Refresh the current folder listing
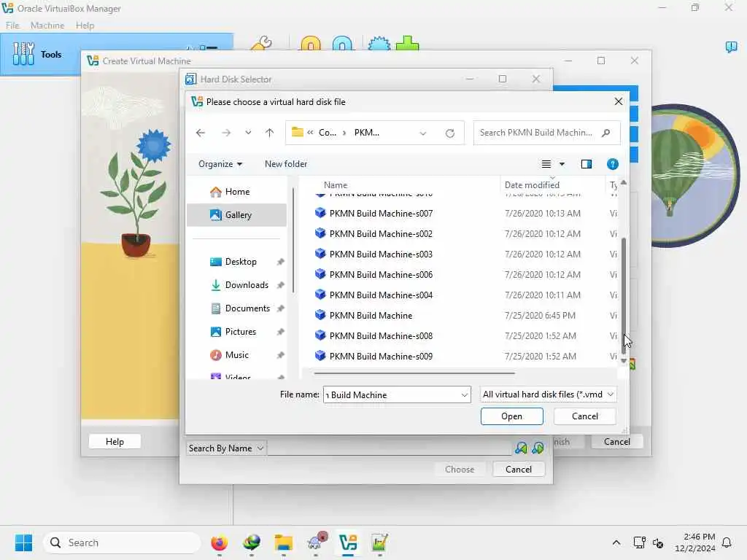 449,133
